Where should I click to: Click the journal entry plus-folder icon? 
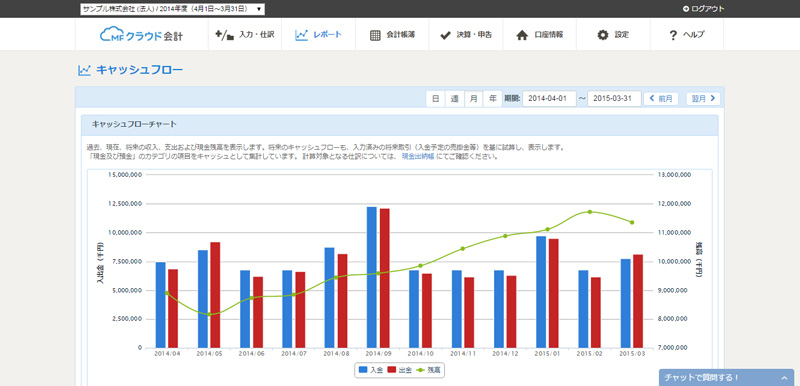[225, 35]
